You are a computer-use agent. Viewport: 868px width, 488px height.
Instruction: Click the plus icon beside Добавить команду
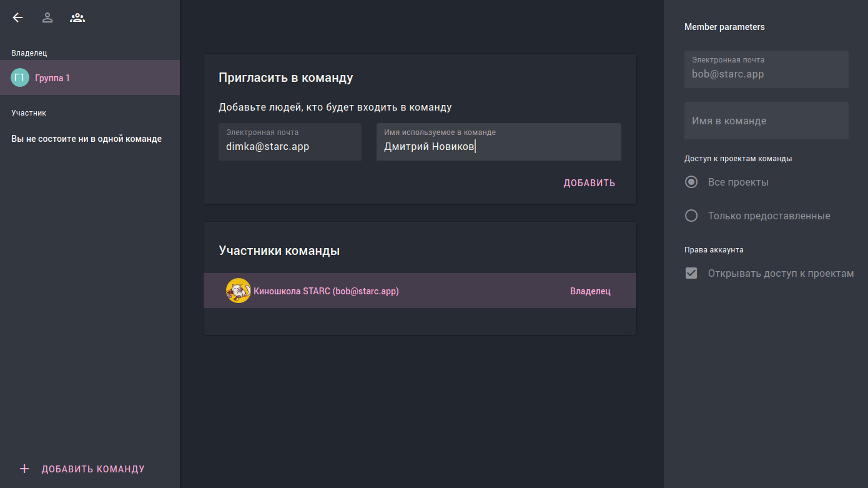[24, 469]
